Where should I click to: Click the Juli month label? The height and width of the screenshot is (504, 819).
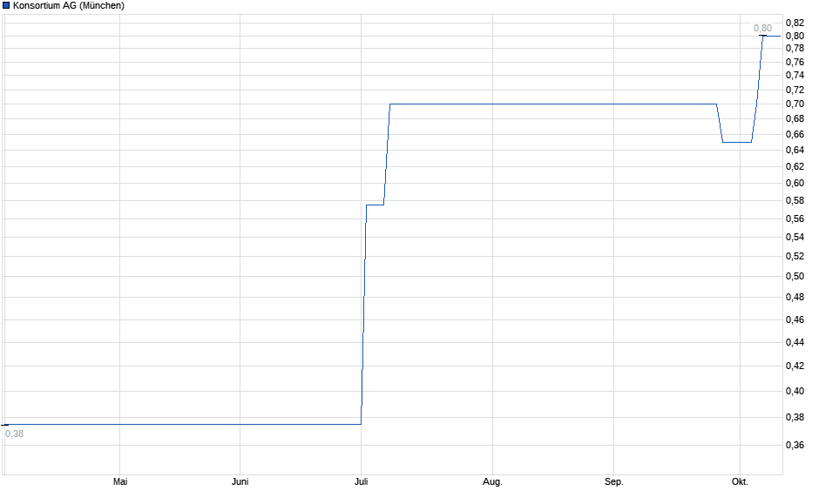point(361,481)
